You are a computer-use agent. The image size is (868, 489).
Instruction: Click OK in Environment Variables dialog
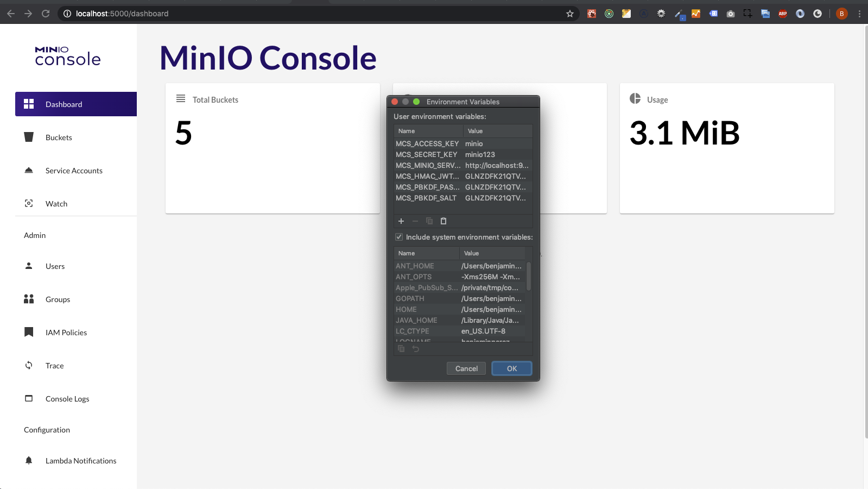pyautogui.click(x=512, y=368)
